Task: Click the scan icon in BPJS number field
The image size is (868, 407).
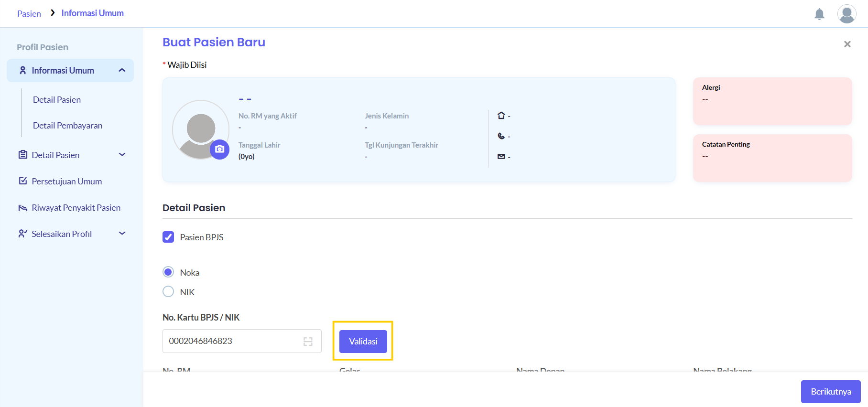Action: [x=308, y=342]
